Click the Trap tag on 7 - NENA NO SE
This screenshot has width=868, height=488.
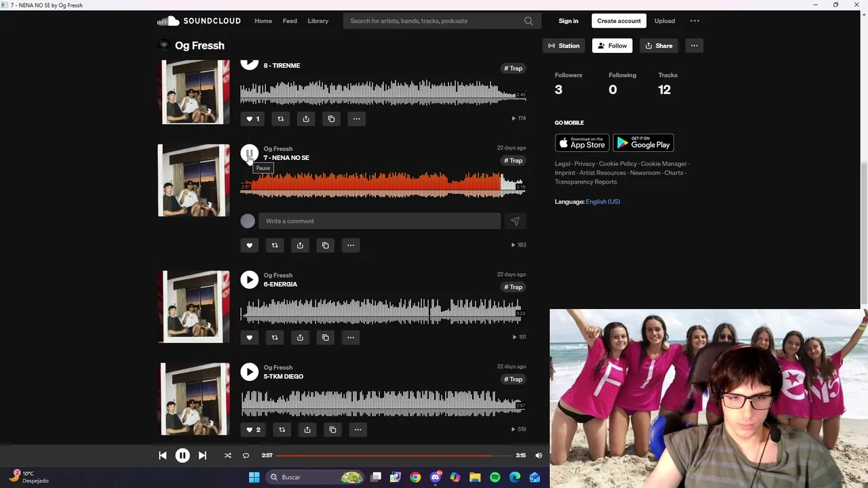513,161
